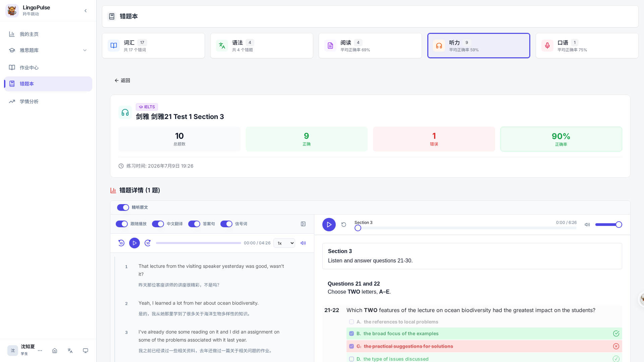Switch to the 词汇 tab

(153, 46)
